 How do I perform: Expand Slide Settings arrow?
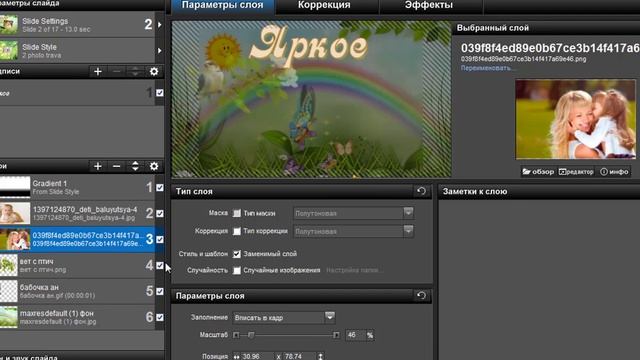point(160,24)
